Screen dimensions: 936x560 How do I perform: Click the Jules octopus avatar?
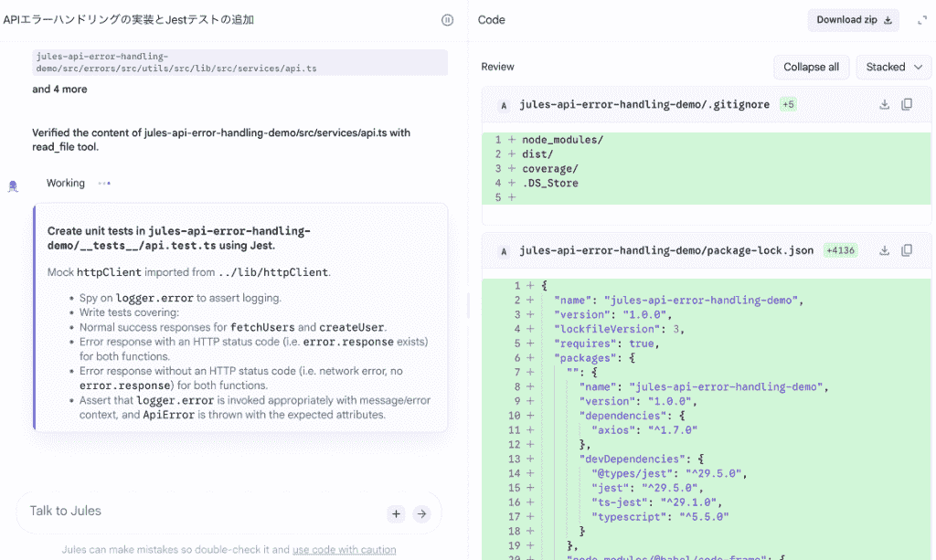coord(13,186)
